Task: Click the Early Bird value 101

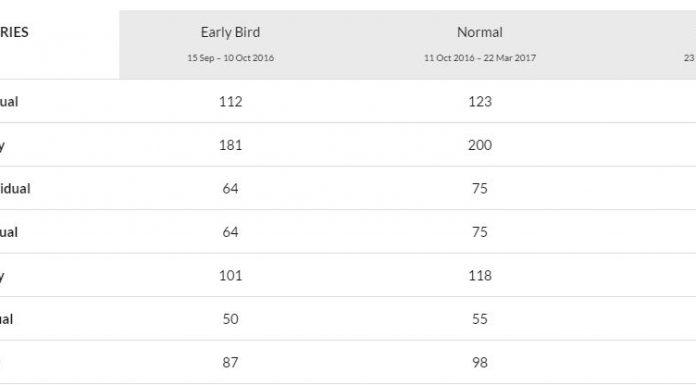Action: (x=230, y=276)
